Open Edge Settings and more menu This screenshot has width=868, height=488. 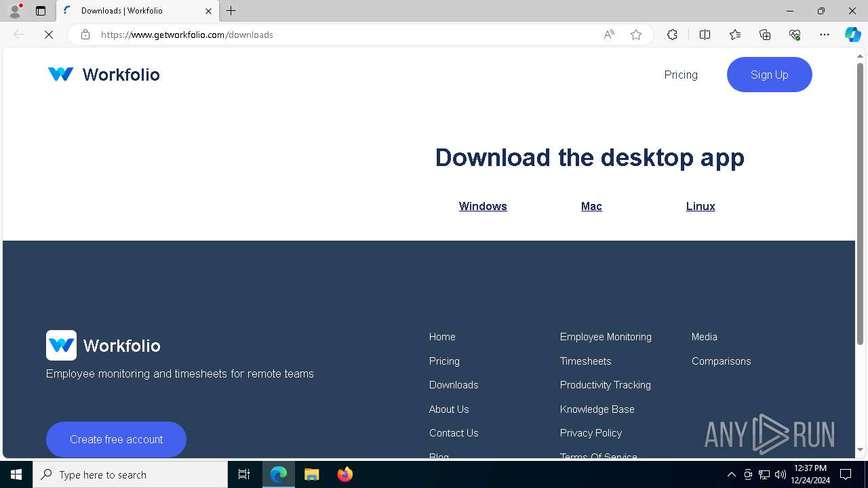(825, 35)
